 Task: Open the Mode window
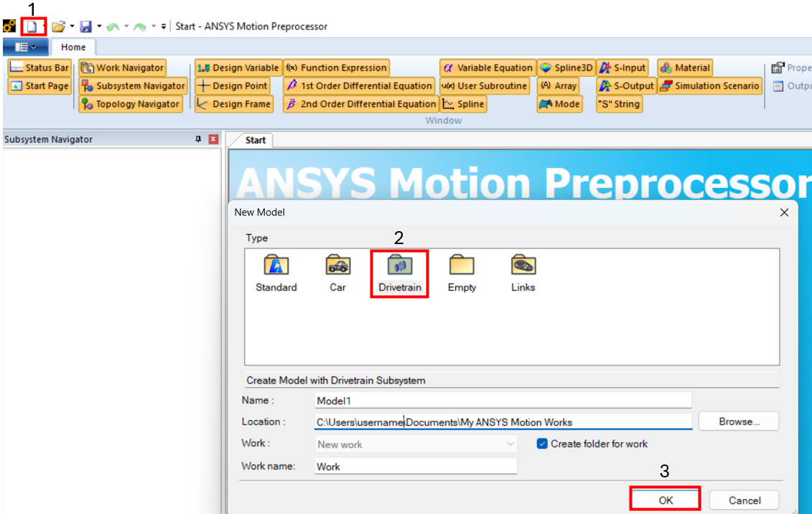pyautogui.click(x=560, y=104)
